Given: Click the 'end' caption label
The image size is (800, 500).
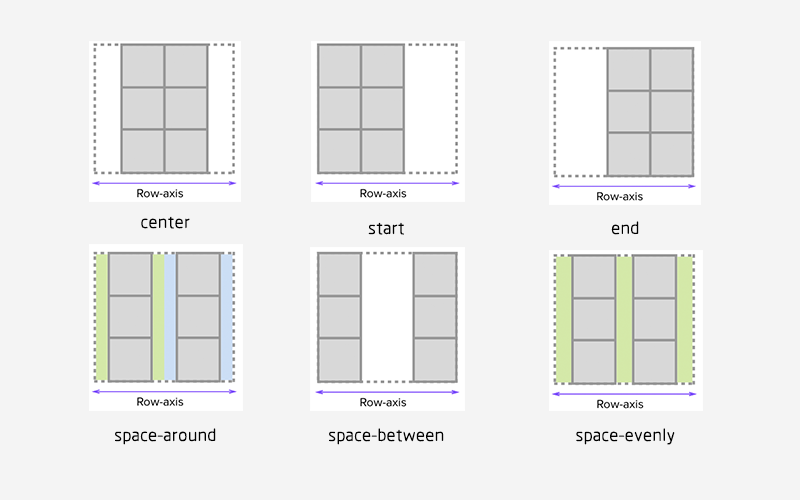Looking at the screenshot, I should coord(625,228).
